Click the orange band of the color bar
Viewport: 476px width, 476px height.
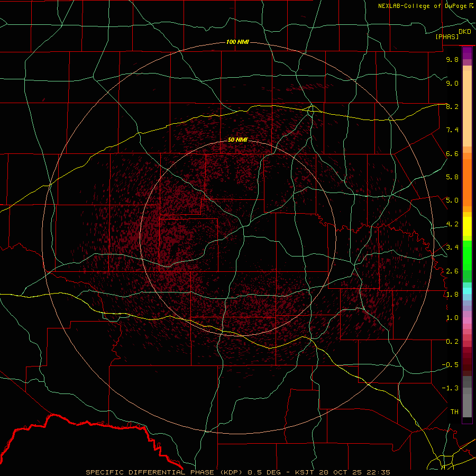pos(467,182)
